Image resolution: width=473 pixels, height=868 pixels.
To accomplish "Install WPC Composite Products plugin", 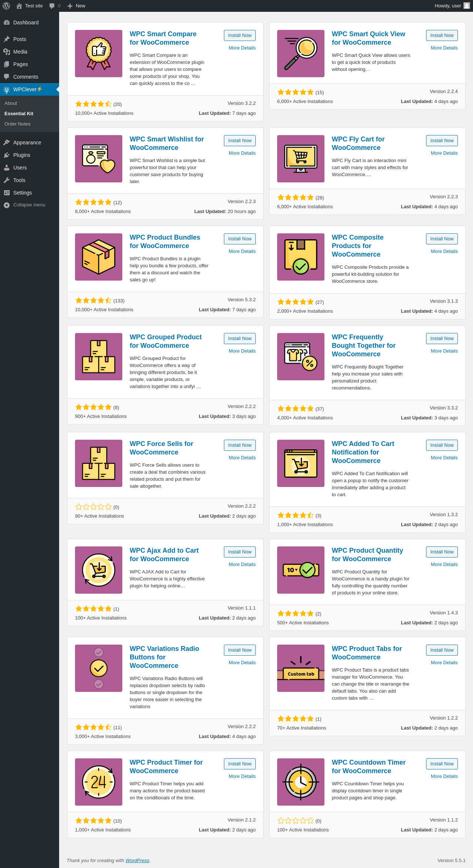I will coord(442,239).
